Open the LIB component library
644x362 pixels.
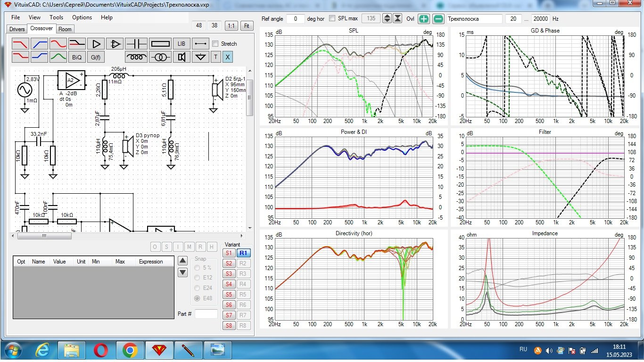[181, 44]
